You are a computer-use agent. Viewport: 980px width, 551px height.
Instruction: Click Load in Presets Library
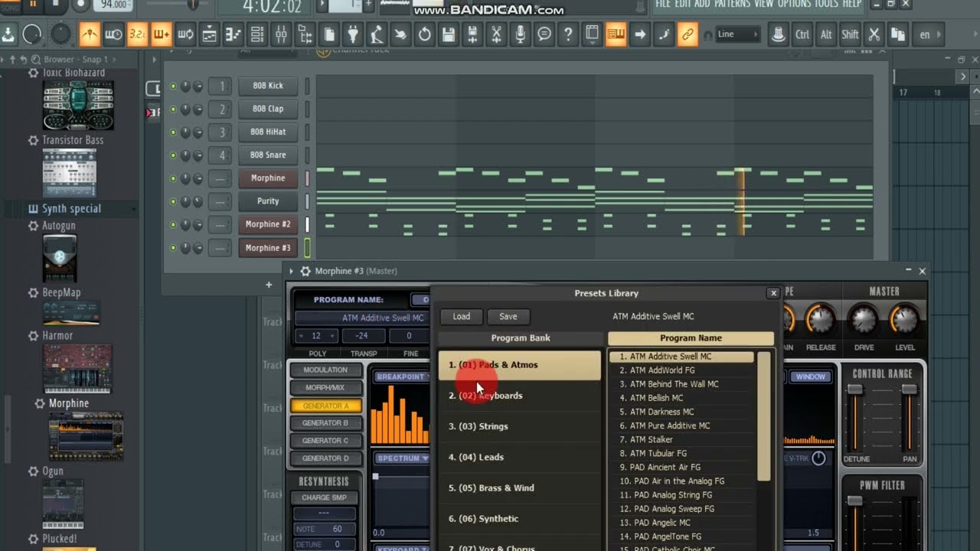pyautogui.click(x=462, y=316)
